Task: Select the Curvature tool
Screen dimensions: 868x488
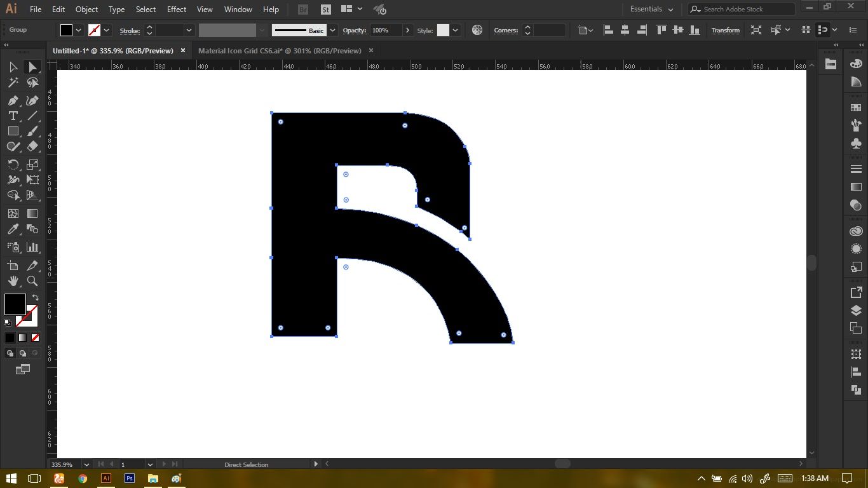Action: [32, 100]
